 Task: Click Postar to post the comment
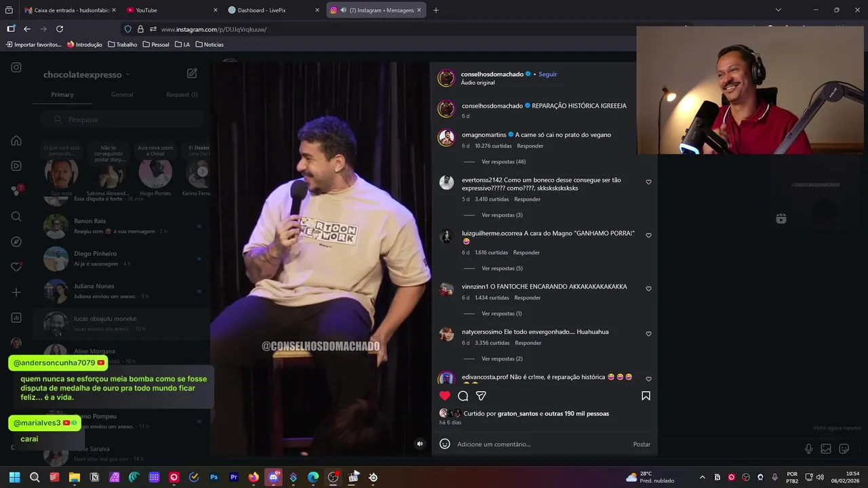(642, 444)
